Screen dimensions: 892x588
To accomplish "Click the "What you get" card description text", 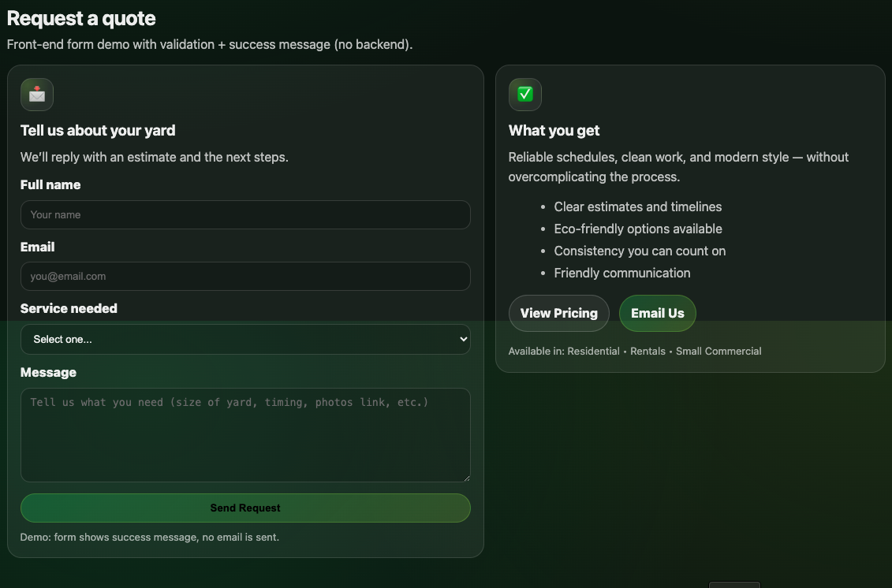I will [679, 166].
